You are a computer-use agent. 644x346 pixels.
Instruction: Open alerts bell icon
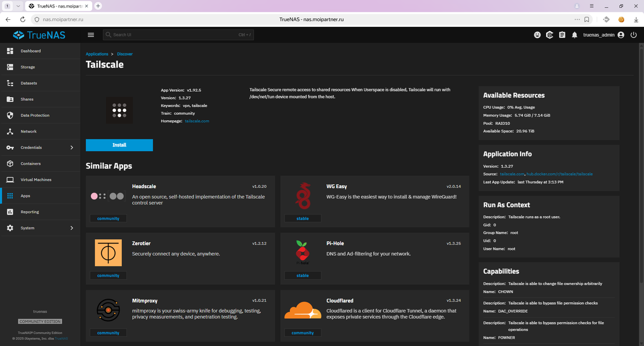click(574, 35)
